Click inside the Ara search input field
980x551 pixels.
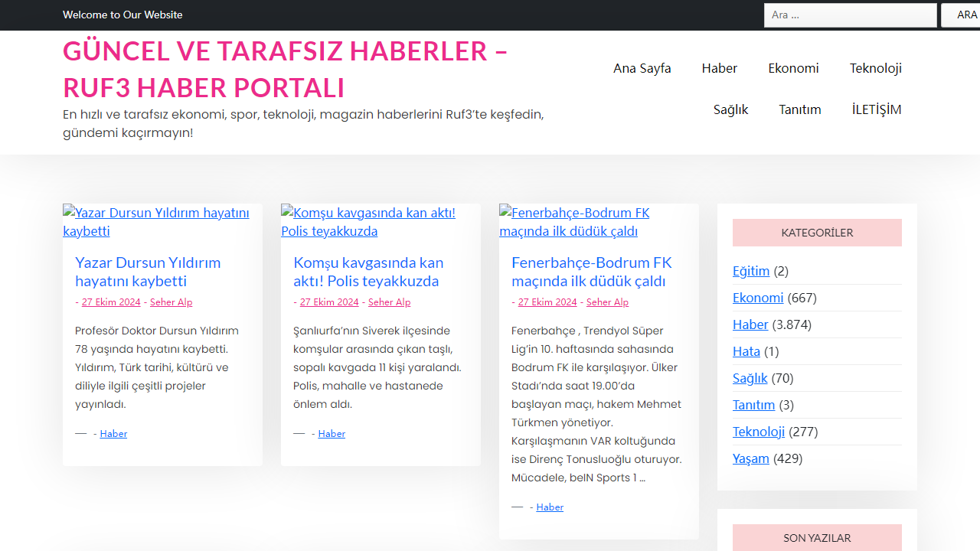[x=850, y=15]
